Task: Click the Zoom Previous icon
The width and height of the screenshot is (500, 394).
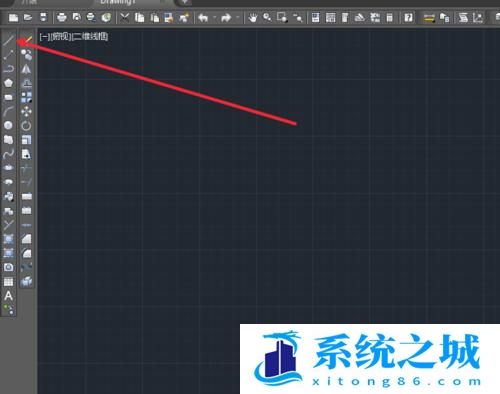Action: (297, 17)
